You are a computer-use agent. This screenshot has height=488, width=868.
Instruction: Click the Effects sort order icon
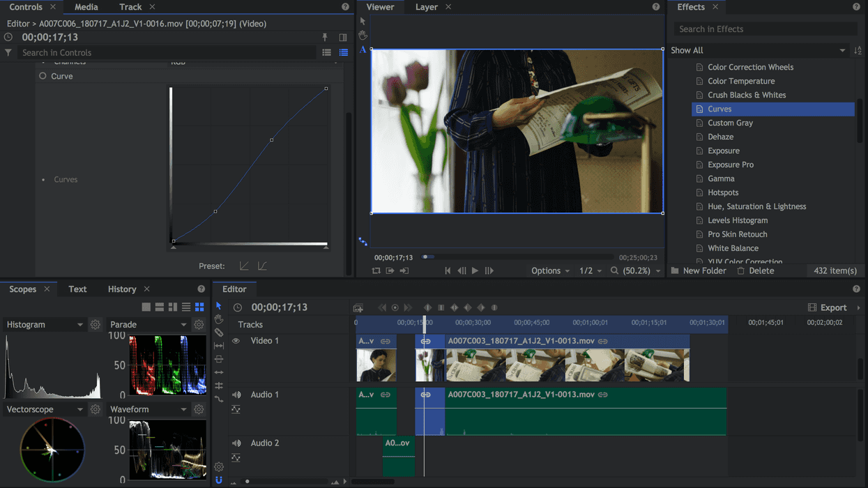(x=858, y=51)
